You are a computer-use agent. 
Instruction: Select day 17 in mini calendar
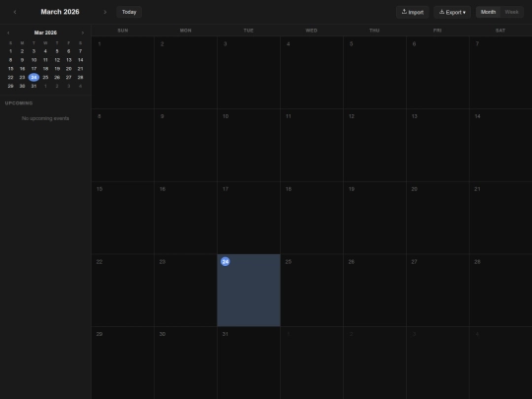pyautogui.click(x=33, y=69)
